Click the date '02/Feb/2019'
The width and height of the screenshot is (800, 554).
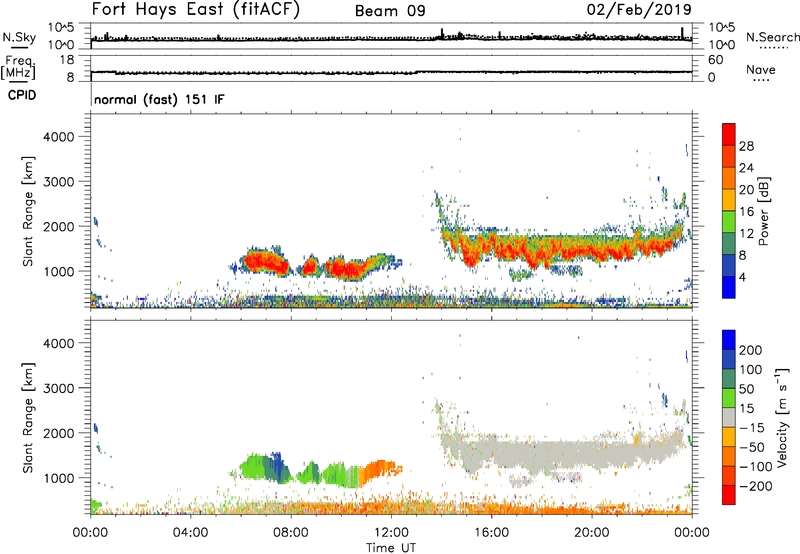pos(639,9)
